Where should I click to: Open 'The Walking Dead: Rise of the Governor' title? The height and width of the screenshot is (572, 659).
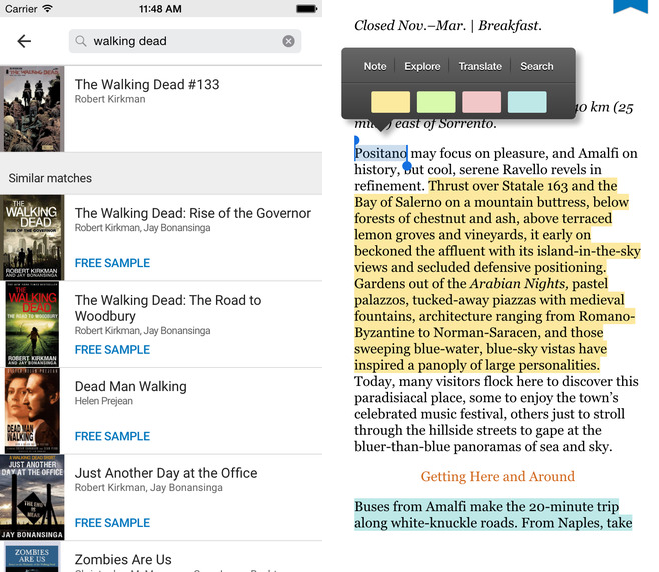(x=193, y=214)
